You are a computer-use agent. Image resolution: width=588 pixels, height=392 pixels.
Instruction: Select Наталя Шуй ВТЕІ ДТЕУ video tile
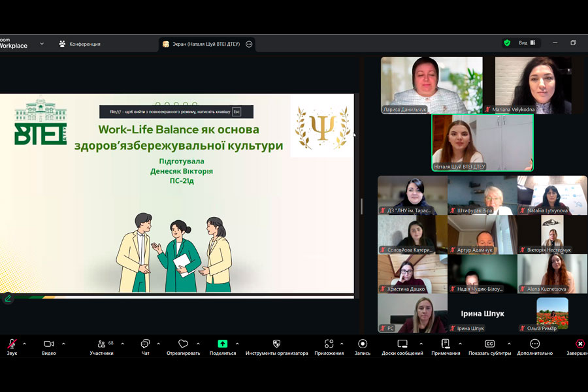pyautogui.click(x=482, y=142)
